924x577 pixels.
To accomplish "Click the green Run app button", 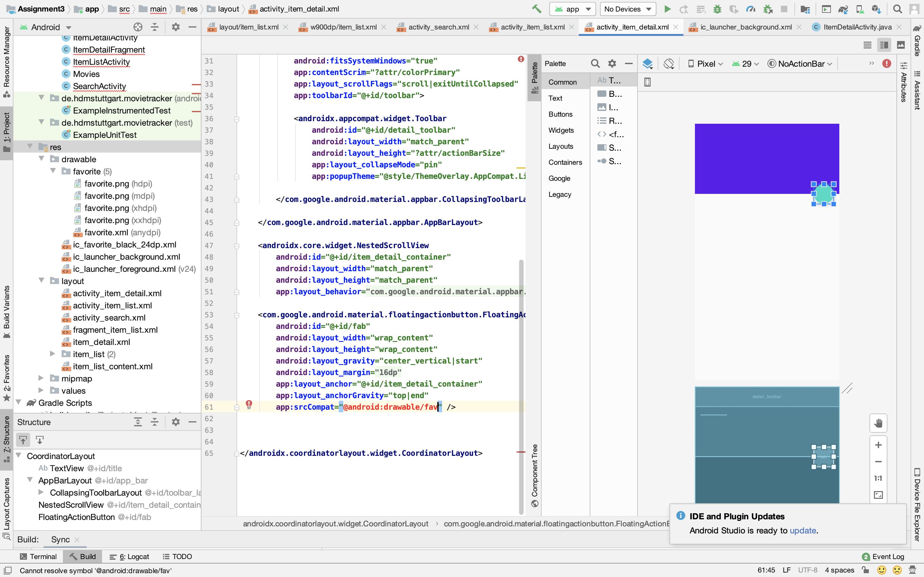I will click(667, 9).
